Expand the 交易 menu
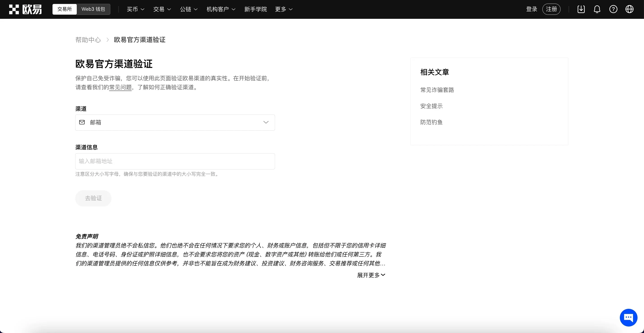The width and height of the screenshot is (644, 333). coord(162,9)
